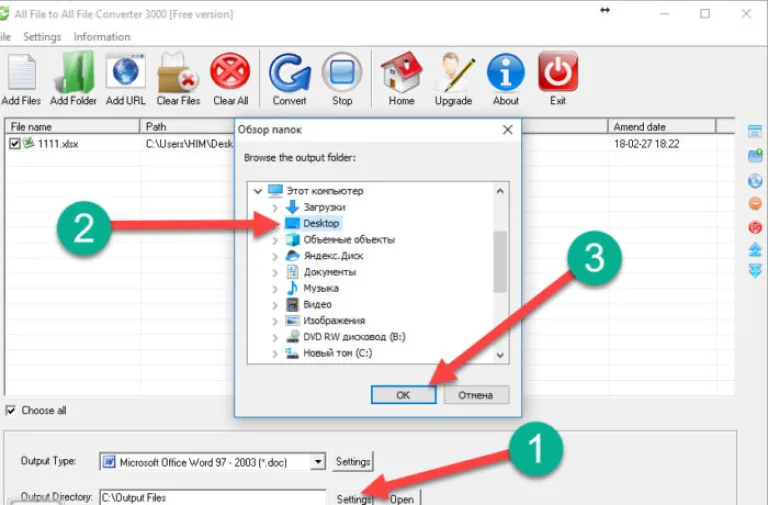The width and height of the screenshot is (768, 505).
Task: Click the folder tree scroll-down arrow
Action: (x=500, y=355)
